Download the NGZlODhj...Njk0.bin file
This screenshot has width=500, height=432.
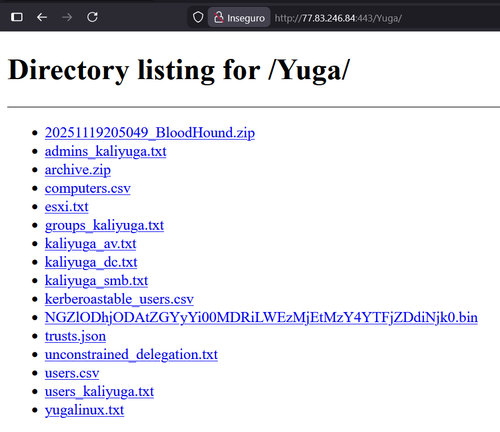point(261,317)
